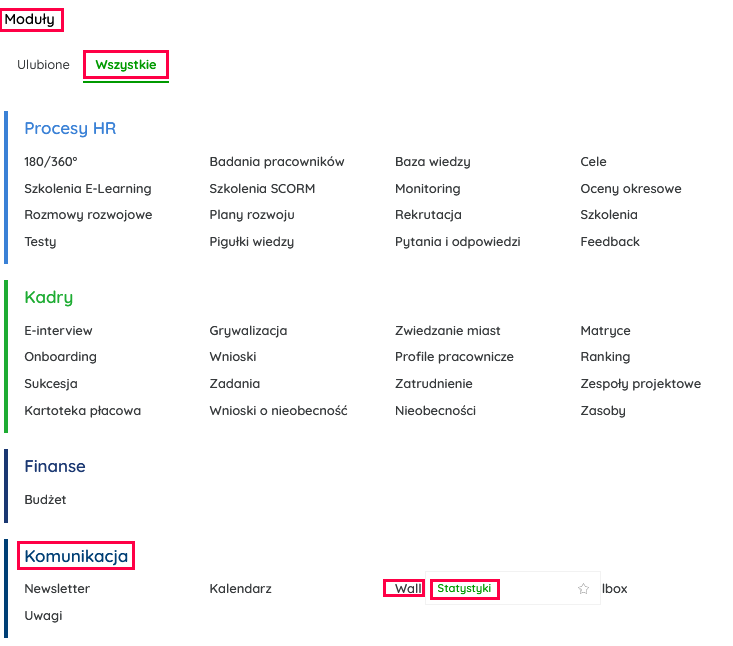Open the Kalendarz module
Viewport: 733px width, 646px height.
(240, 589)
